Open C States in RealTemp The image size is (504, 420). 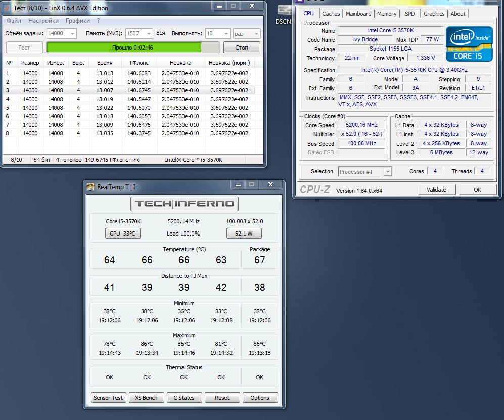pyautogui.click(x=184, y=397)
